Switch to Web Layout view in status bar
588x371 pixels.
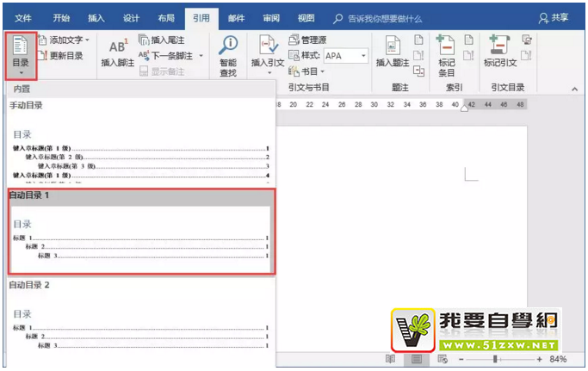click(x=443, y=358)
